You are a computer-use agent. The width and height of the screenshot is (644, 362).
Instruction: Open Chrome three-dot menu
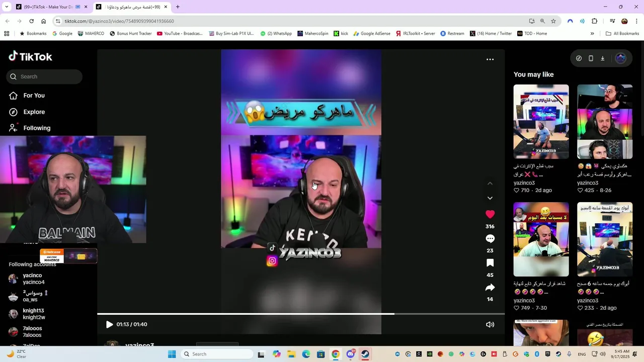click(637, 21)
